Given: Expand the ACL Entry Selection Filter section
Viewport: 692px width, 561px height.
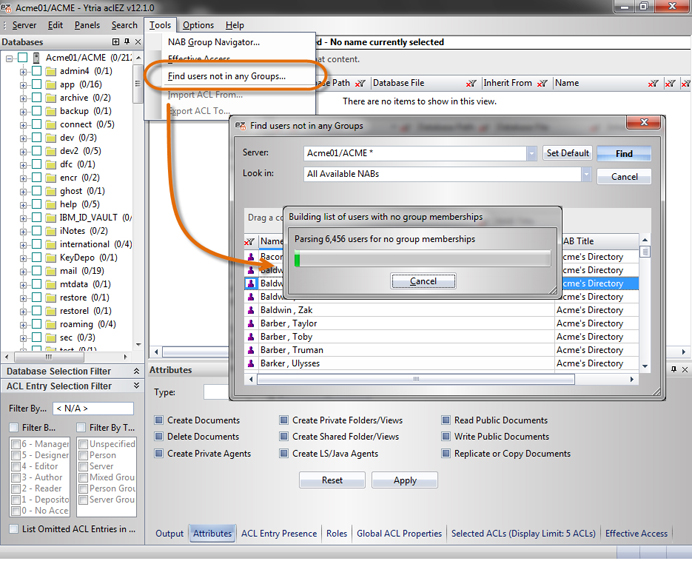Looking at the screenshot, I should [136, 386].
